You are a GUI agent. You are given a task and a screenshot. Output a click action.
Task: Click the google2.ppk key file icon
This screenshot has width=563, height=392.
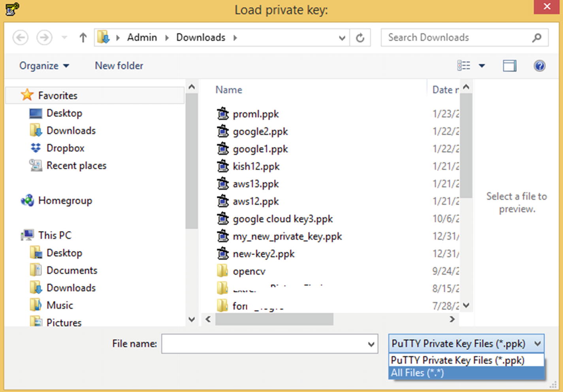pos(223,131)
